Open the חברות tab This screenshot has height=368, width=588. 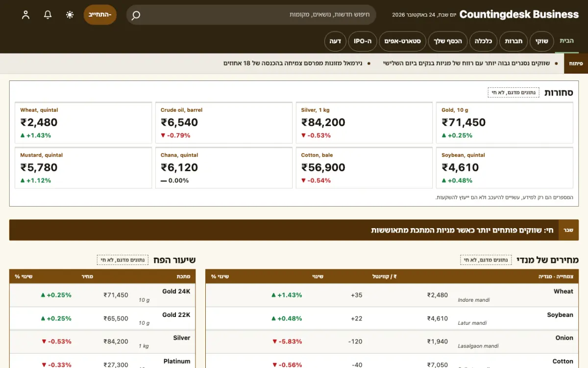coord(514,41)
